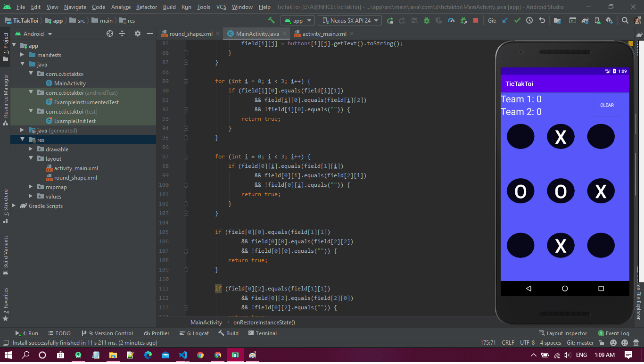Image resolution: width=644 pixels, height=364 pixels.
Task: Tap the empty top-left game cell
Action: coord(520,136)
